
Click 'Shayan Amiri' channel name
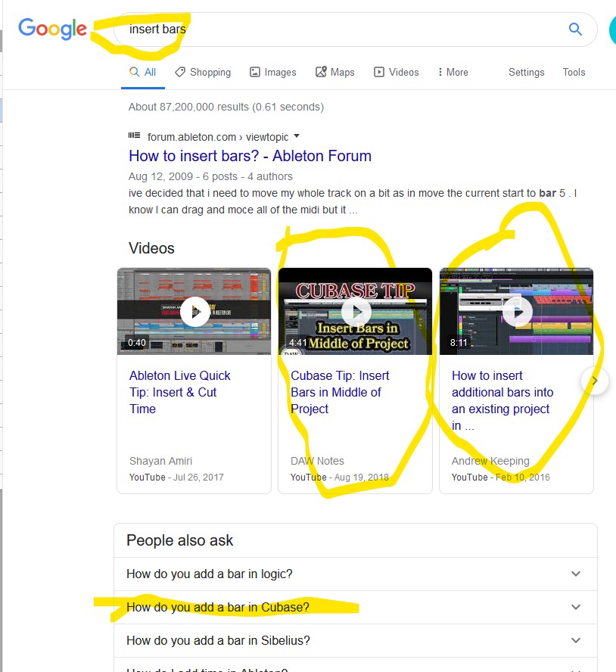click(x=160, y=461)
